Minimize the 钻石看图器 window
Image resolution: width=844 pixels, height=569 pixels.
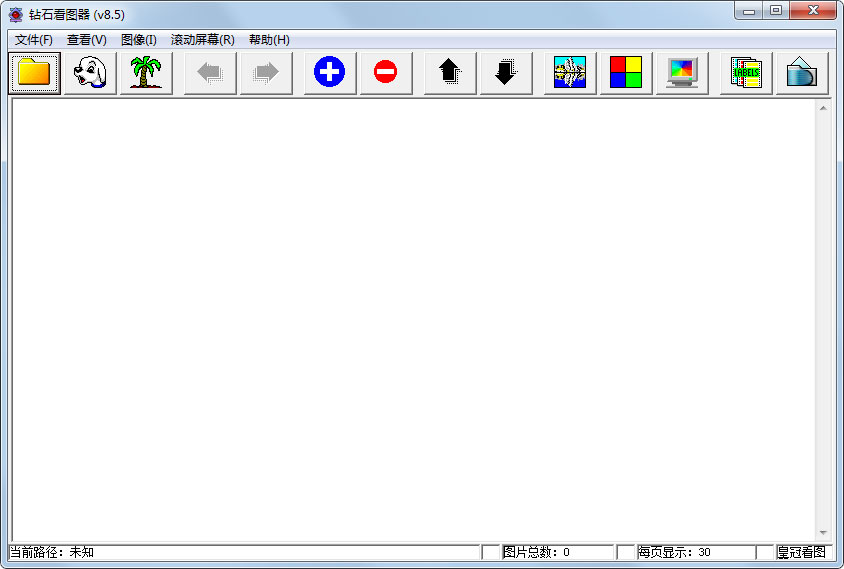748,11
